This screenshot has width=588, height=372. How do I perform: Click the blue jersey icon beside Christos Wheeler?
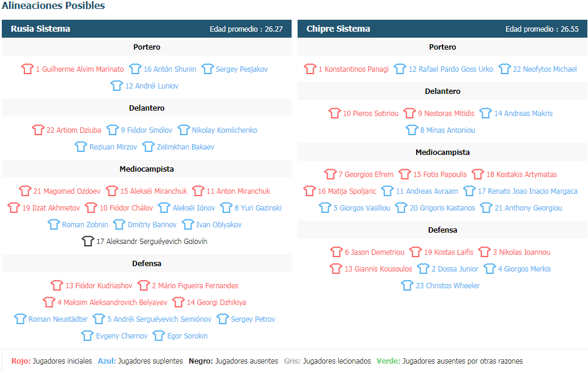coord(407,285)
